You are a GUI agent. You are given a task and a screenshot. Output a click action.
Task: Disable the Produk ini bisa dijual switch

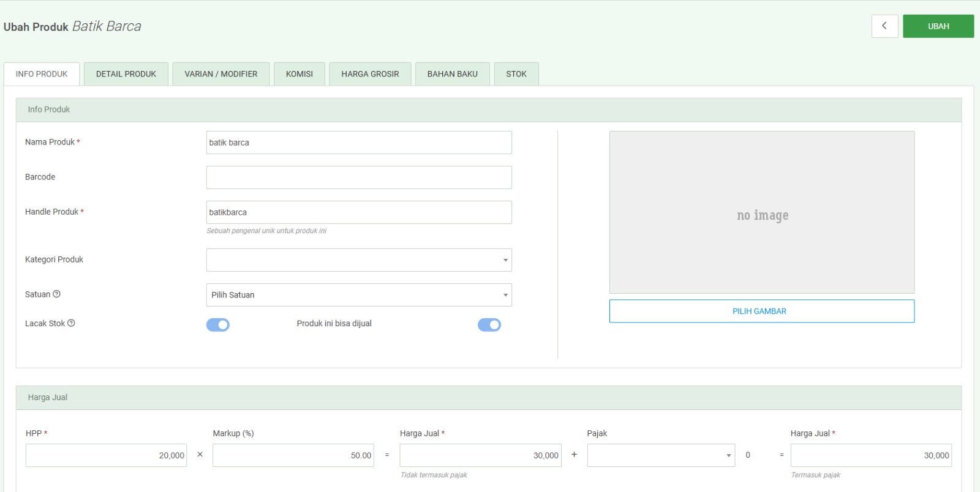[x=489, y=325]
